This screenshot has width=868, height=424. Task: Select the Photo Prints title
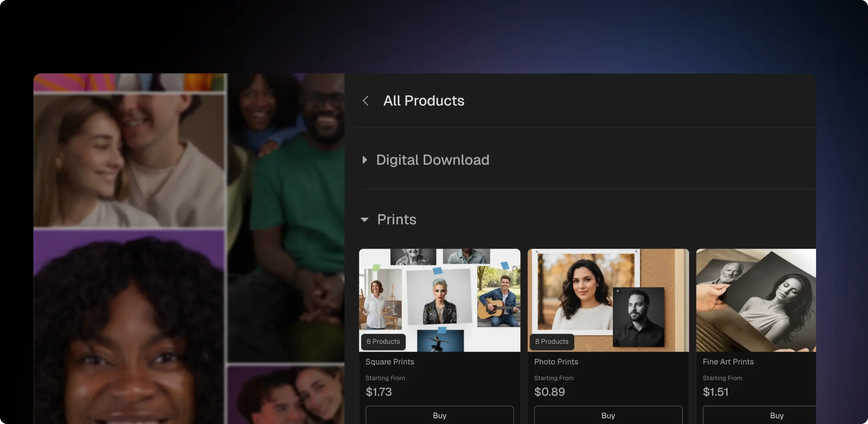pos(556,362)
